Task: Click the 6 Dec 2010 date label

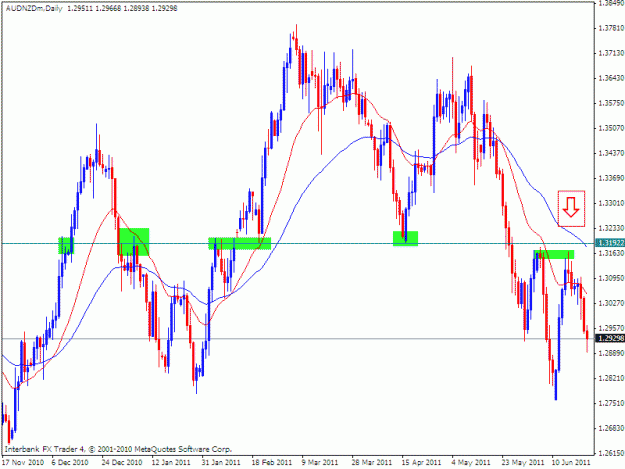Action: coord(70,462)
